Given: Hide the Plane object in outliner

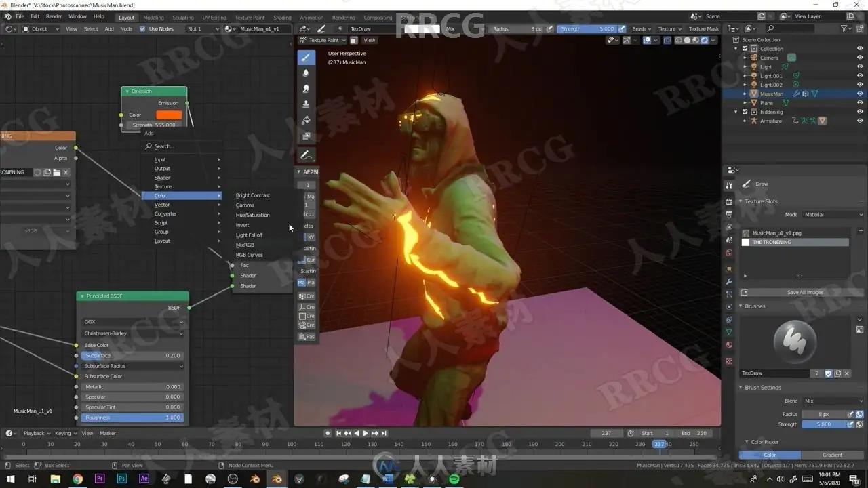Looking at the screenshot, I should tap(860, 103).
